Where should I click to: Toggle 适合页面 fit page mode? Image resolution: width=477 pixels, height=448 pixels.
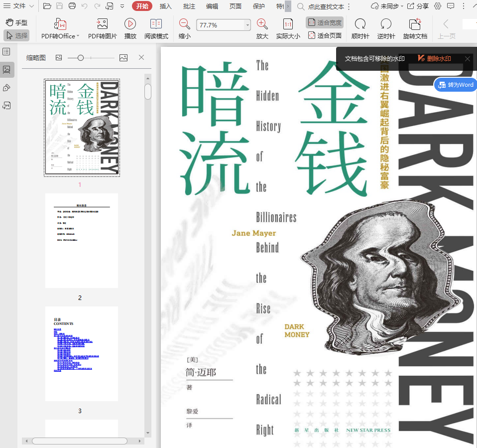click(325, 35)
